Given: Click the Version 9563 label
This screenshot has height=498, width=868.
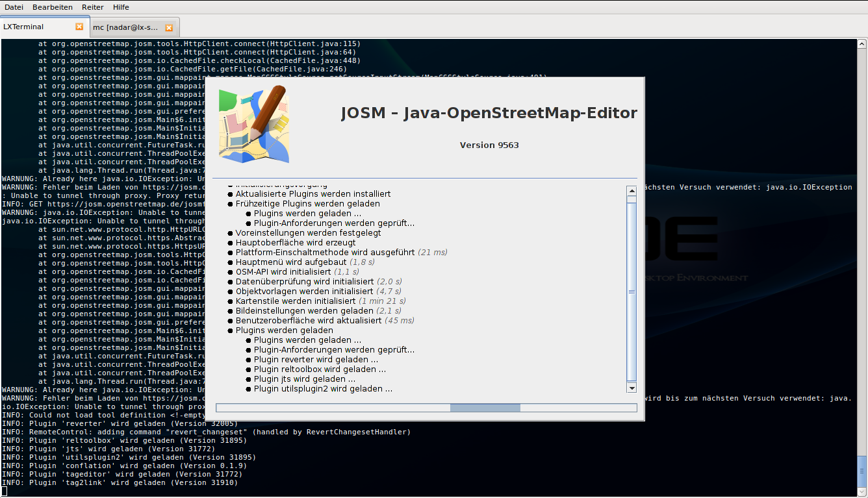Looking at the screenshot, I should [x=489, y=145].
